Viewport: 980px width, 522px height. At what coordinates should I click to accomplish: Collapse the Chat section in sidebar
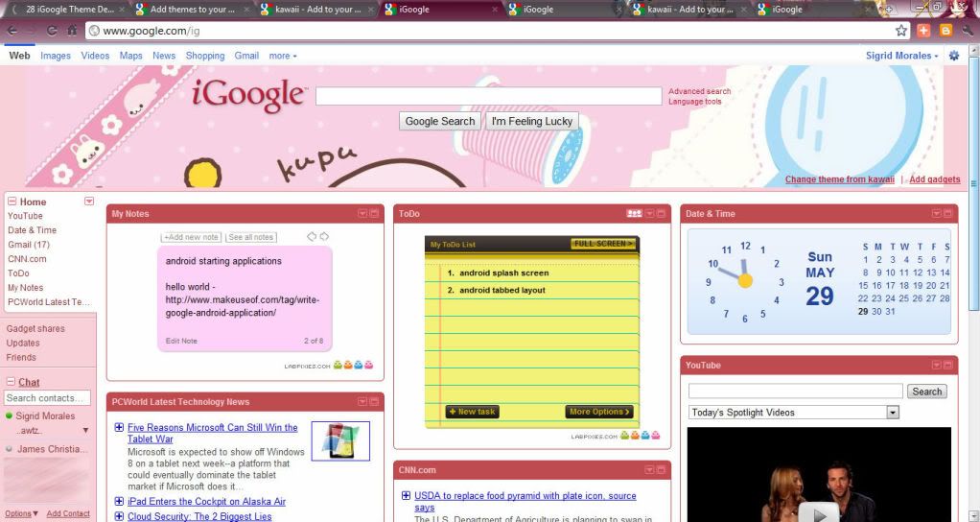11,382
